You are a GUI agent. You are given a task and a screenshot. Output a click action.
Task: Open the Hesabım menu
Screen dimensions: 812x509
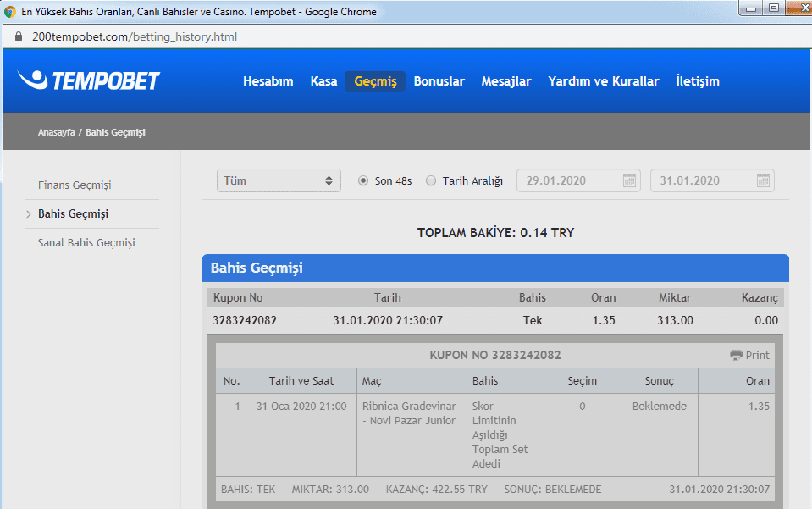pos(268,81)
